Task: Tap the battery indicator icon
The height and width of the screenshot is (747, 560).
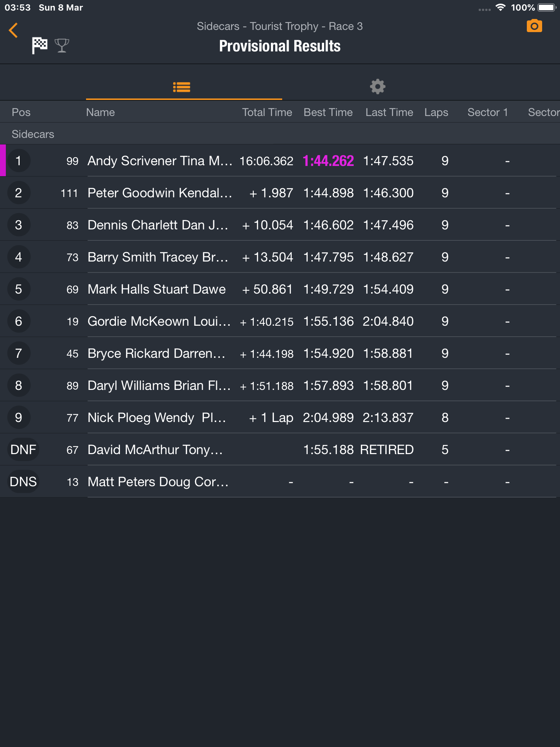Action: 547,7
